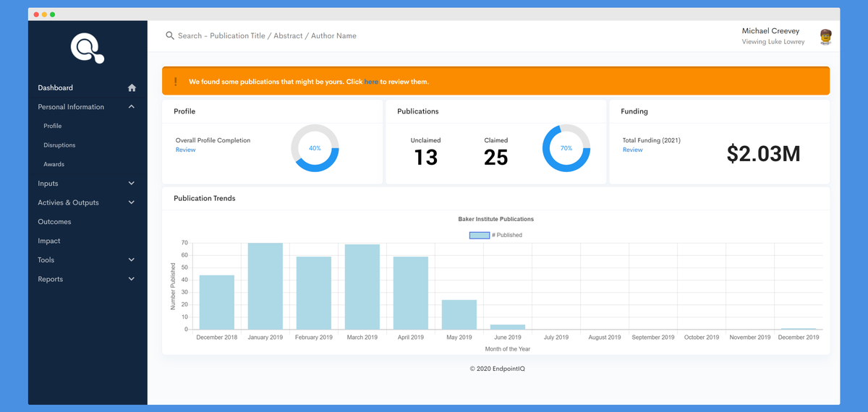The height and width of the screenshot is (412, 868).
Task: Open the Impact menu item
Action: tap(49, 241)
